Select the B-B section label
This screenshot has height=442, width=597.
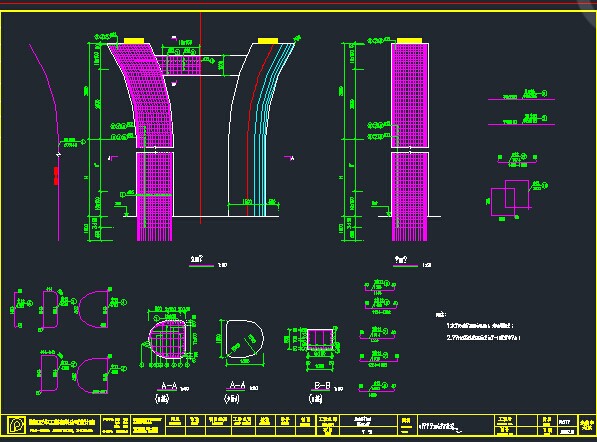(x=322, y=386)
